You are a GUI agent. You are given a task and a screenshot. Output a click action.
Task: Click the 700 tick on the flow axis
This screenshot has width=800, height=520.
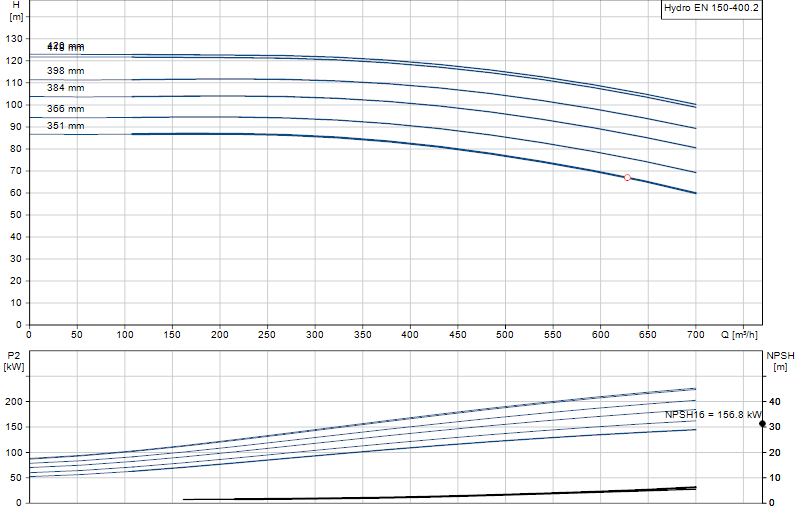(x=695, y=335)
